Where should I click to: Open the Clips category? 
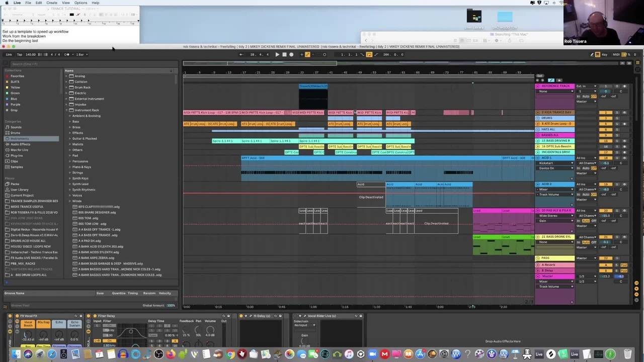14,161
